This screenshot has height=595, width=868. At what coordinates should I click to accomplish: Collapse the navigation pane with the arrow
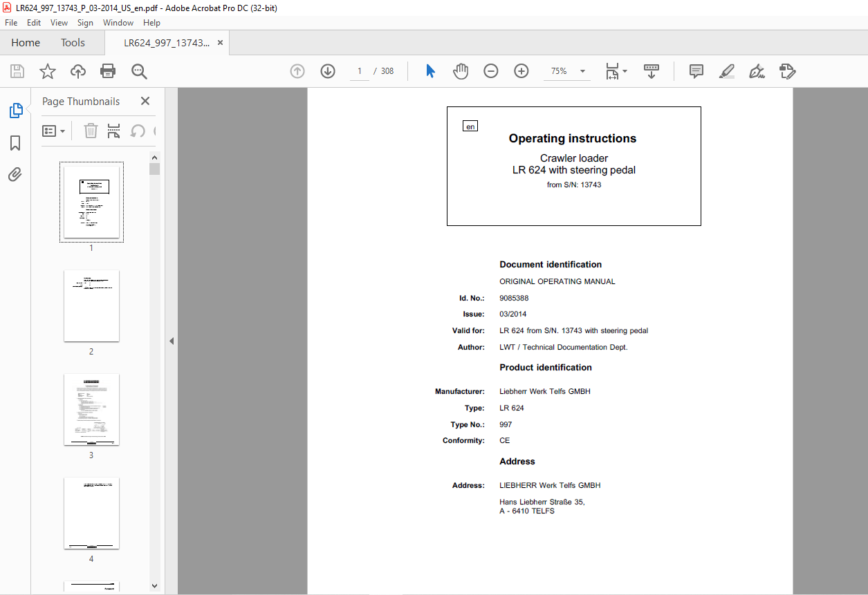pos(172,341)
